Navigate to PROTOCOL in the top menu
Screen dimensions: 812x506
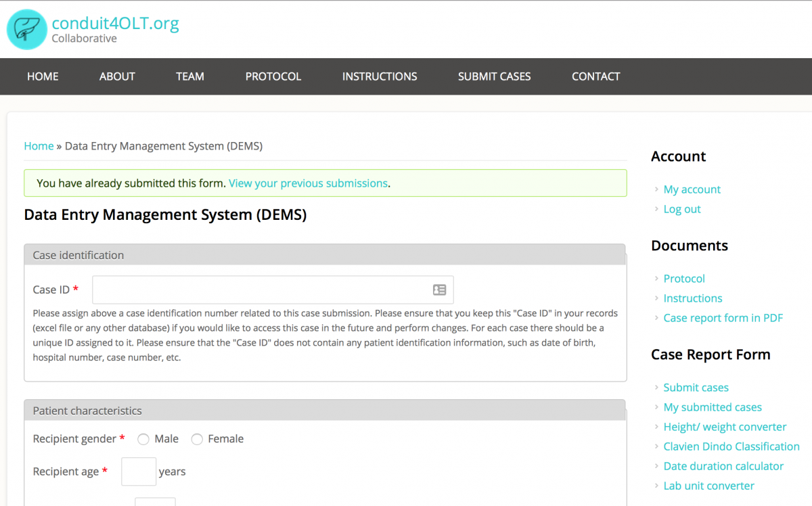273,76
